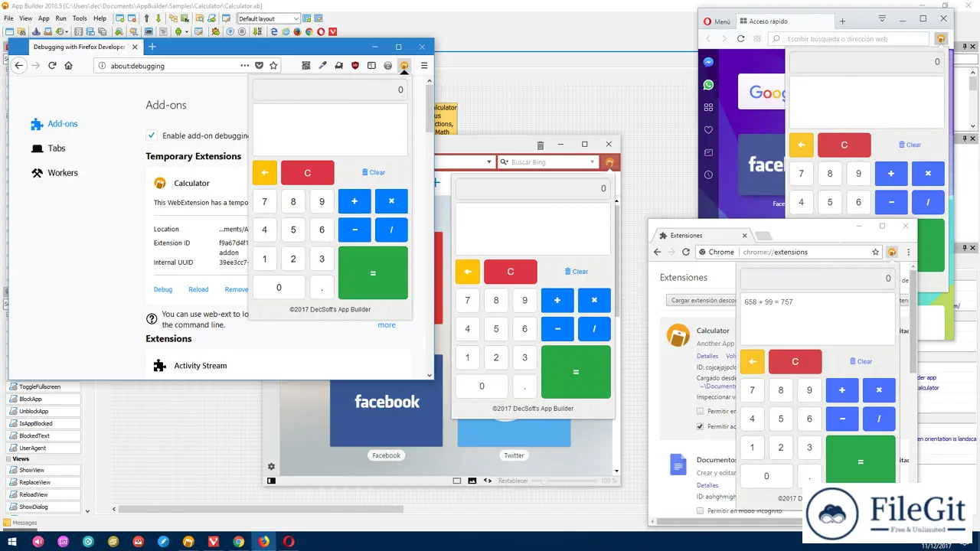Click Debug link for Calculator add-on
This screenshot has width=980, height=551.
pyautogui.click(x=163, y=289)
